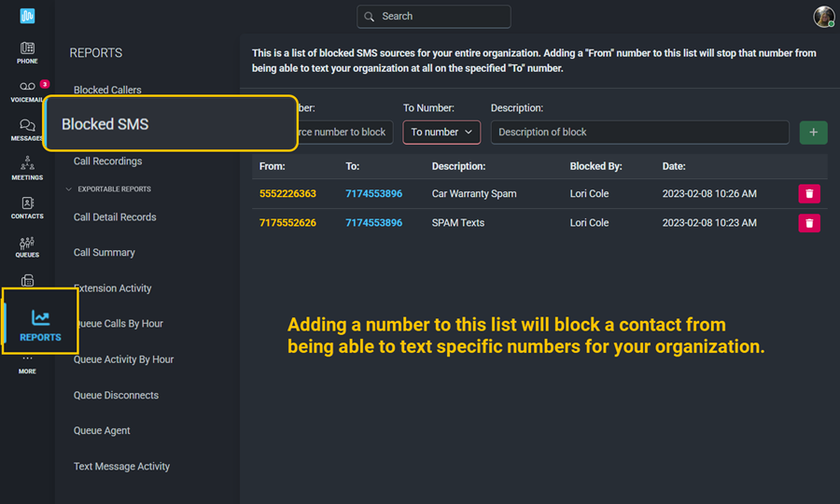The height and width of the screenshot is (504, 840).
Task: Collapse the Exportable Reports section
Action: click(68, 189)
